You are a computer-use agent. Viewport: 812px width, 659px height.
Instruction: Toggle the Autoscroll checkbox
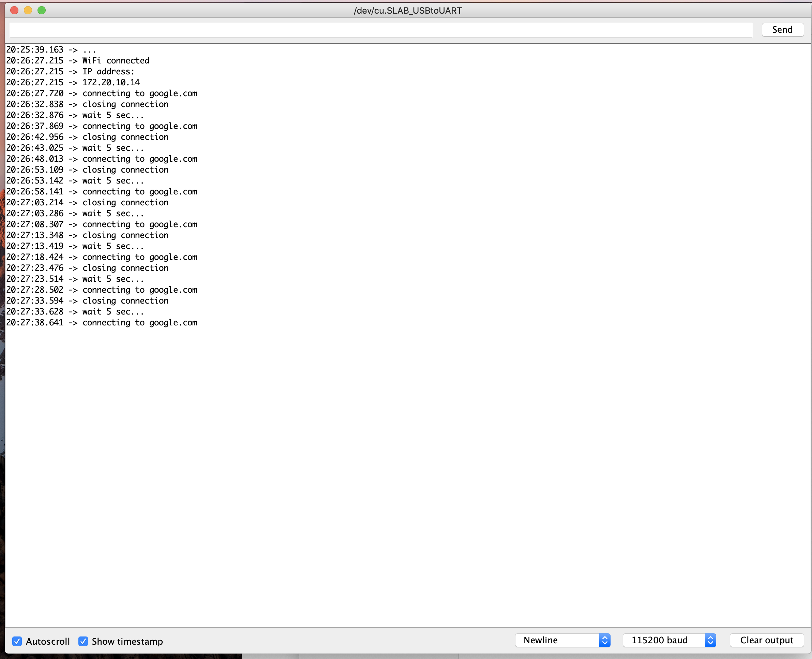17,641
